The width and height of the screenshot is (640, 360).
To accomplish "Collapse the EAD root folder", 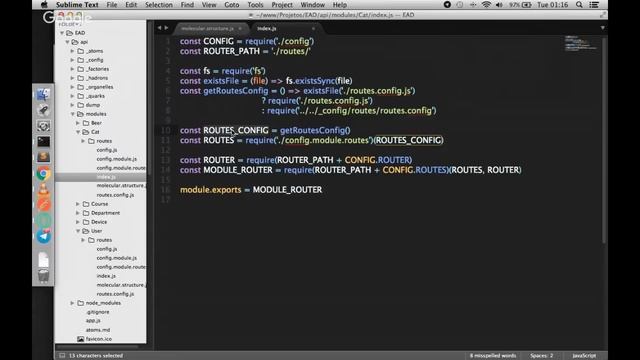I will click(62, 33).
